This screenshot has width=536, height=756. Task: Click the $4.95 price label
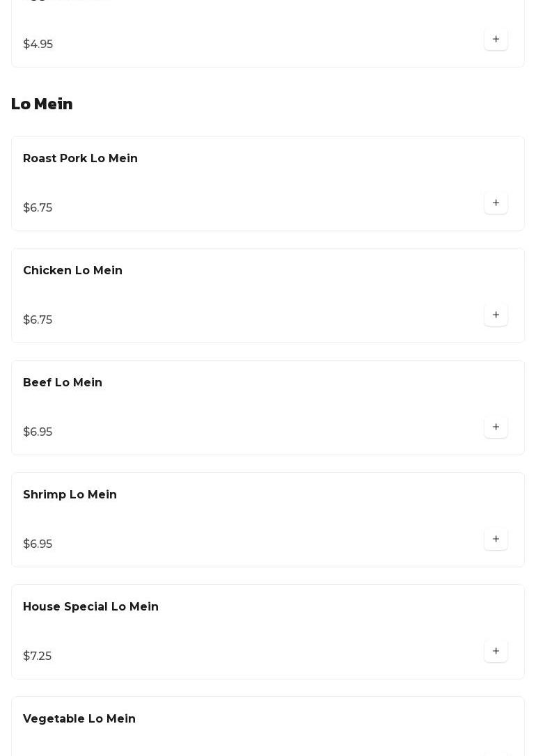pos(38,45)
